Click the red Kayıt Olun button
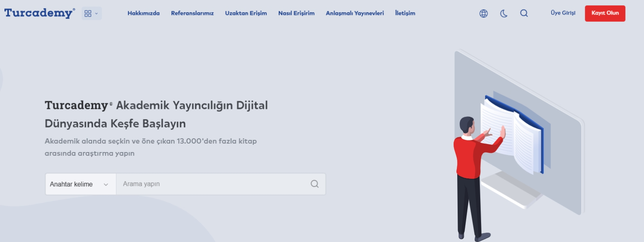Viewport: 644px width, 242px height. pyautogui.click(x=605, y=13)
